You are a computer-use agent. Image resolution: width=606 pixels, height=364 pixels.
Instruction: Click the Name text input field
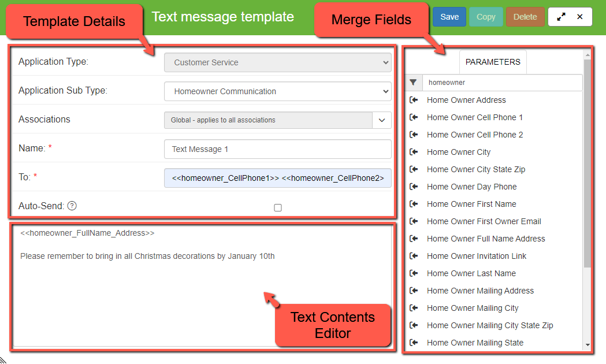coord(277,149)
